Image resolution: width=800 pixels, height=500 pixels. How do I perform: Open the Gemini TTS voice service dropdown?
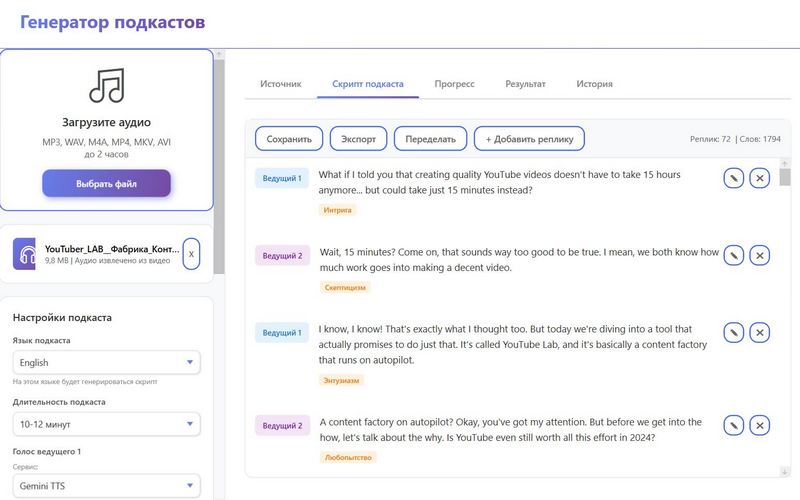point(107,486)
